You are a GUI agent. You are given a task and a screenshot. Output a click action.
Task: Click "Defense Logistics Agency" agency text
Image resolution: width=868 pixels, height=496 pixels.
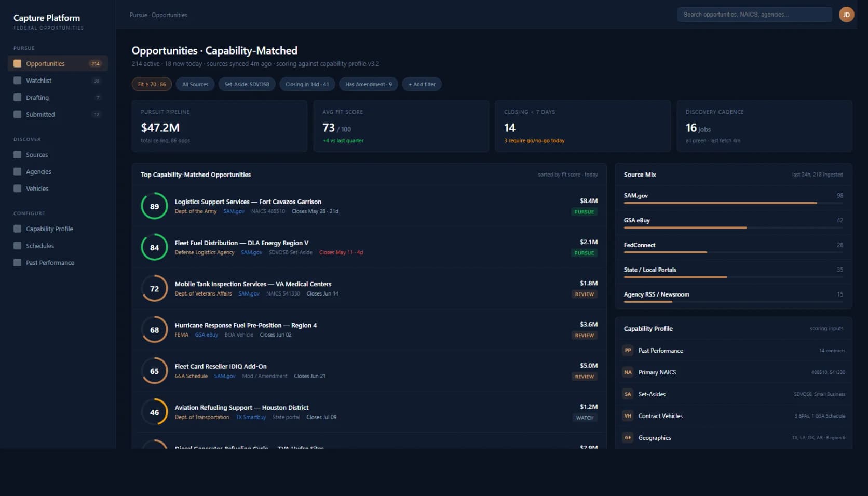click(205, 252)
